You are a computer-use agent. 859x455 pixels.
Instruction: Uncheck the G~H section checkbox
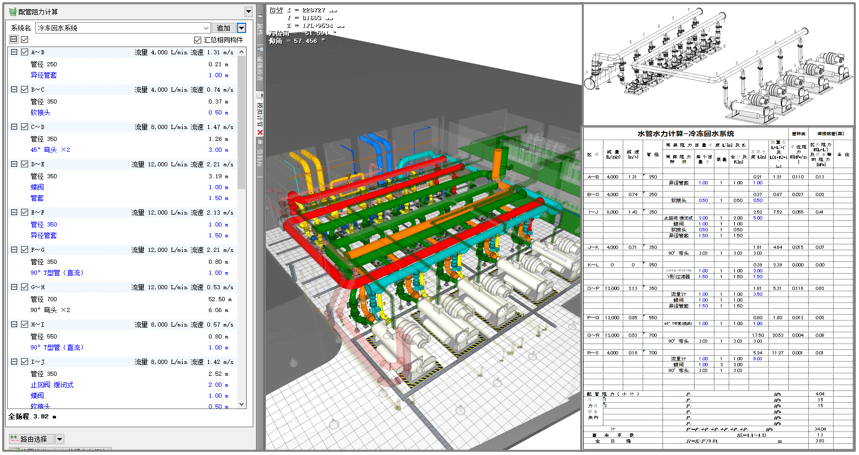point(25,287)
